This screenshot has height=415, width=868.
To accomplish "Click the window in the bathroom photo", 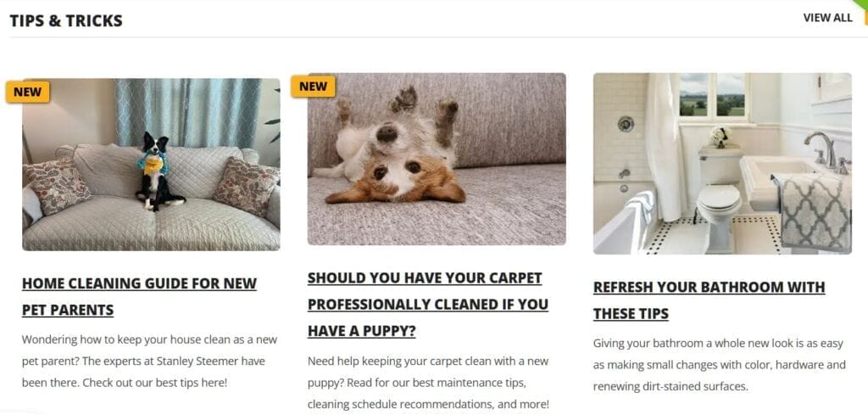I will pos(712,96).
